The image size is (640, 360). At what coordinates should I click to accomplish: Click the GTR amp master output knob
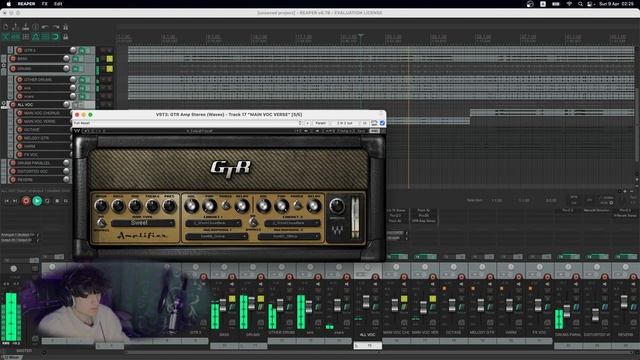337,206
